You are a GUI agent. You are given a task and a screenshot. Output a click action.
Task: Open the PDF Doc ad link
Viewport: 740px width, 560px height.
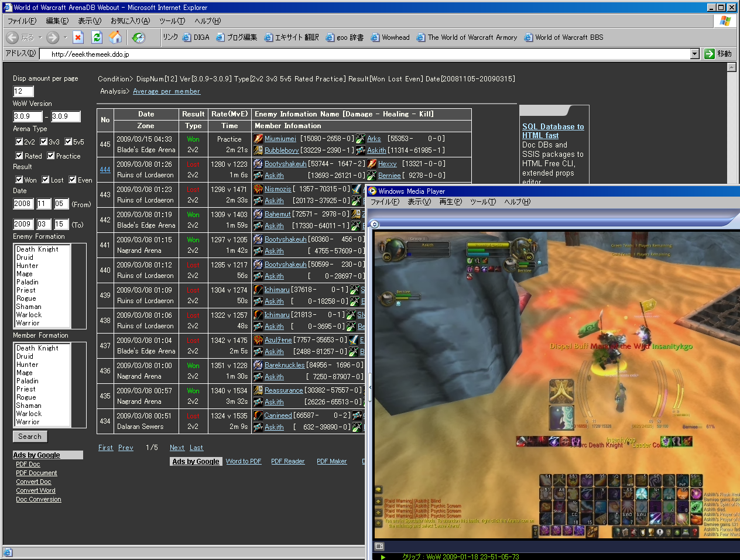28,464
